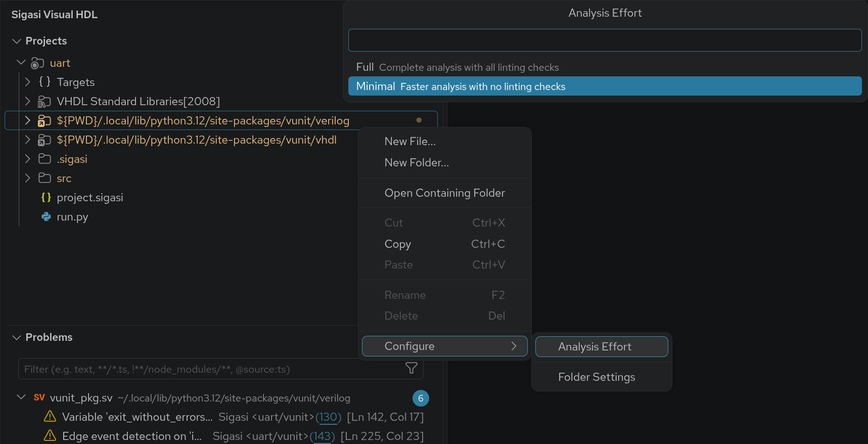Viewport: 868px width, 444px height.
Task: Click the "Sigasi Visual HDL" panel title
Action: point(55,15)
